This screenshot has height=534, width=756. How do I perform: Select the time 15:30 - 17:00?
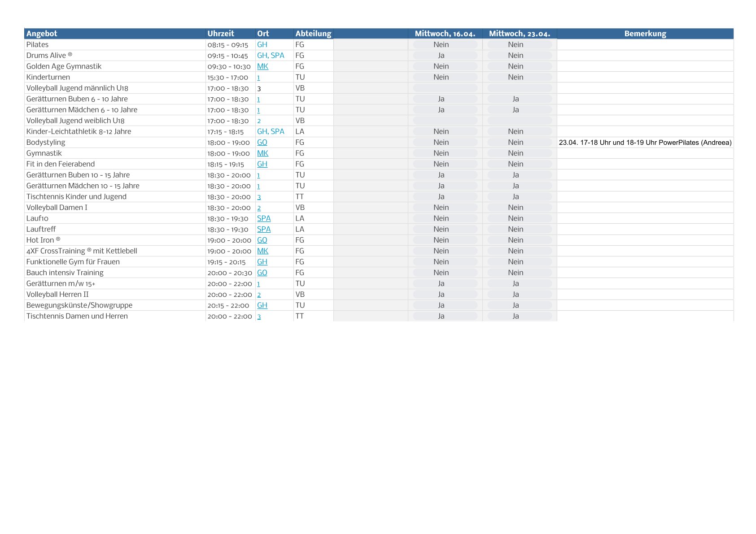(227, 78)
